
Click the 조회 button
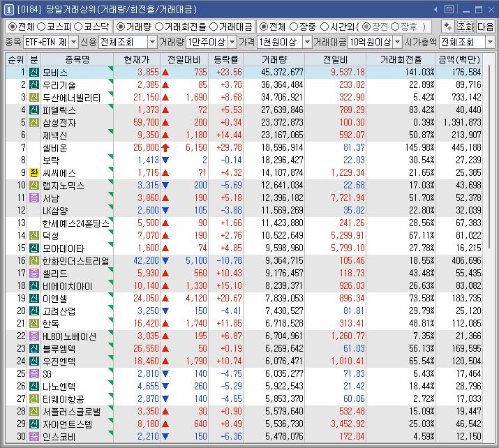tap(466, 27)
